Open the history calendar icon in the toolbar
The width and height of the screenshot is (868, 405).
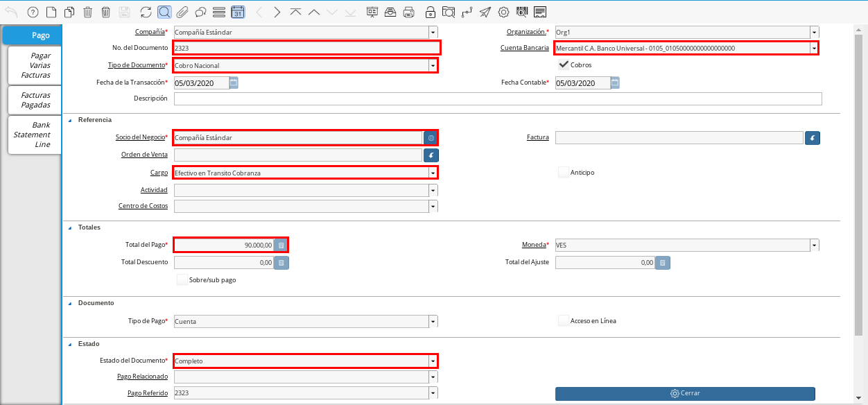[237, 12]
